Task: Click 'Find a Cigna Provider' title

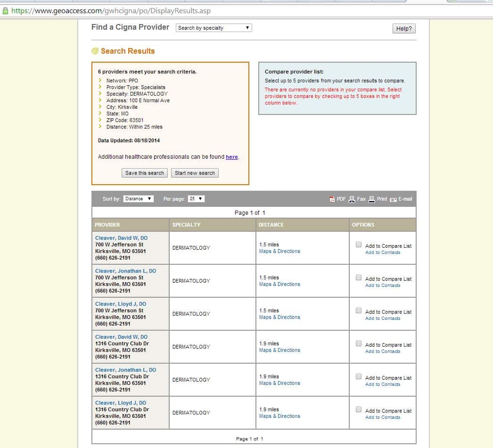Action: [x=130, y=27]
